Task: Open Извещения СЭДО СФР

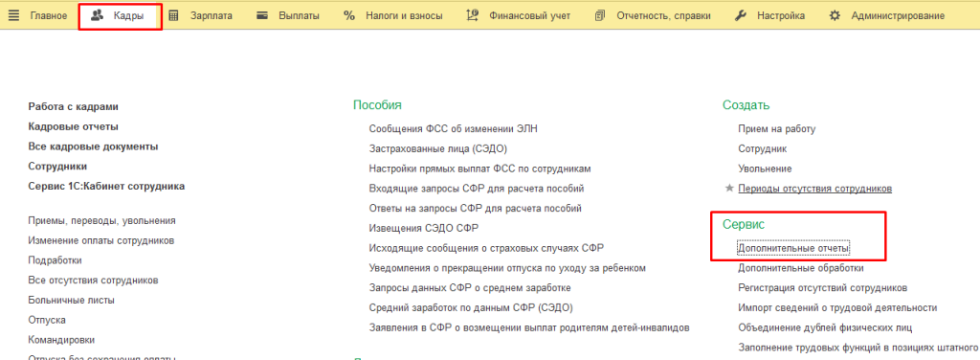Action: point(424,228)
